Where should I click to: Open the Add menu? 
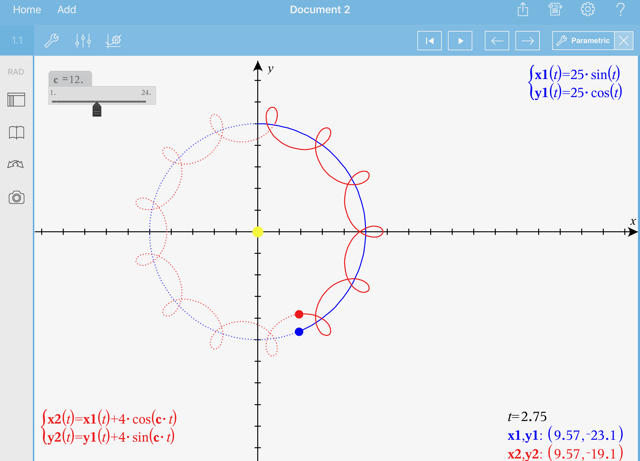click(67, 10)
